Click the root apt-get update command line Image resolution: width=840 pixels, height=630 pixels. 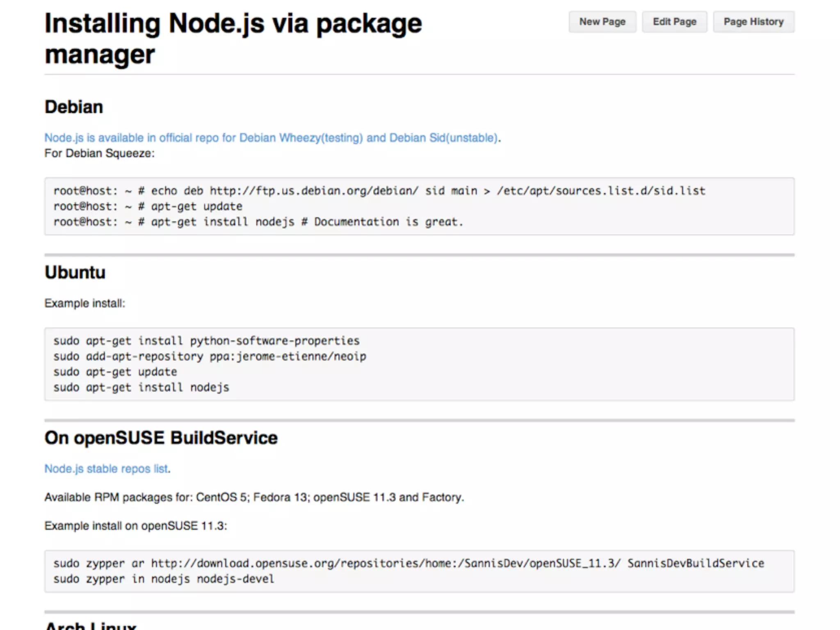click(148, 206)
